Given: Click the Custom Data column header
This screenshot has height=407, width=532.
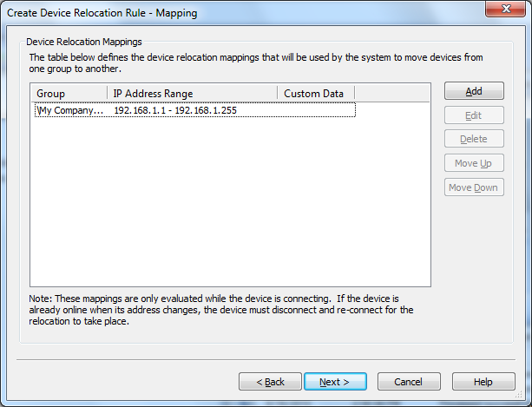Looking at the screenshot, I should coord(316,93).
